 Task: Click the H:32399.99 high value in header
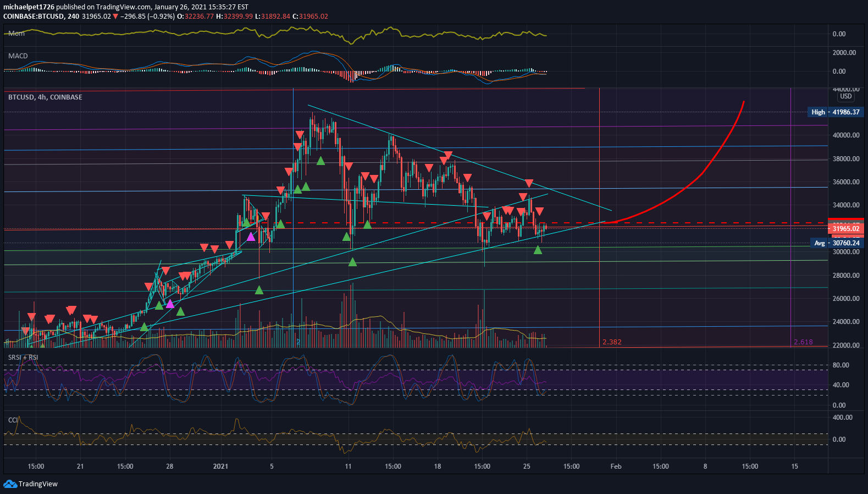235,17
